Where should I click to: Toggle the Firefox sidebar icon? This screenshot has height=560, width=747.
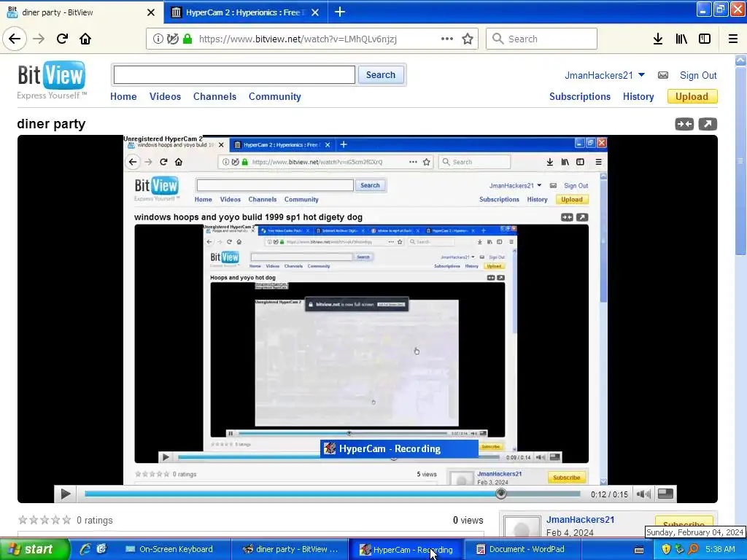click(x=705, y=39)
